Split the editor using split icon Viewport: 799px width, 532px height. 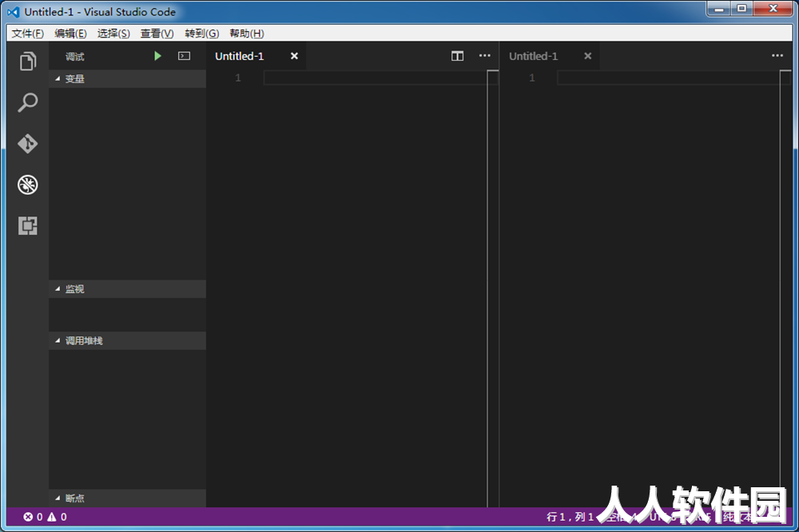pos(457,56)
